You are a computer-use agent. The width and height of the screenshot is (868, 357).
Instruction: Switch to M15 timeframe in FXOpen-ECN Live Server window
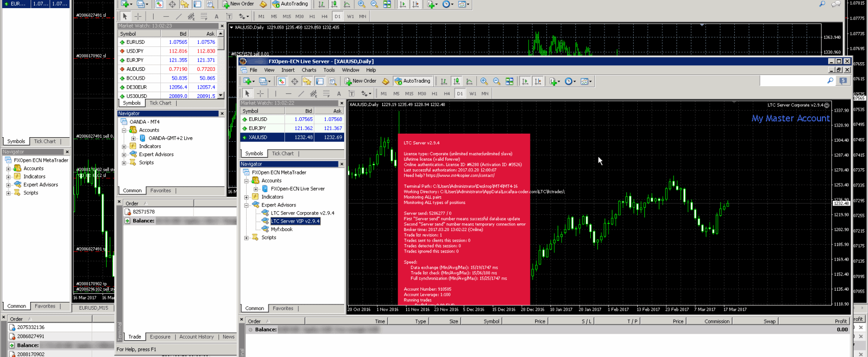(x=409, y=94)
